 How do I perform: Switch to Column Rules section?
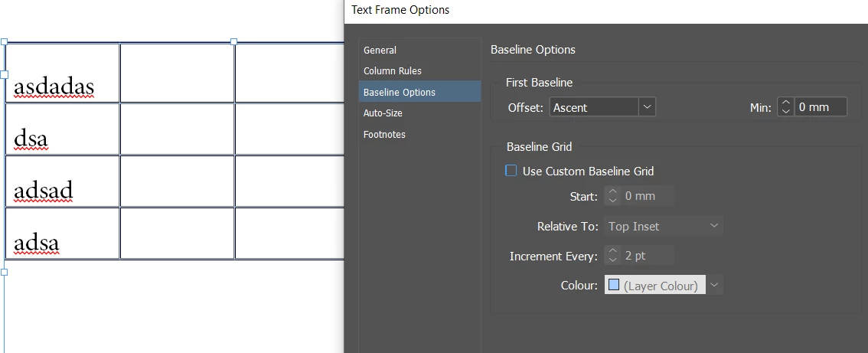click(392, 71)
